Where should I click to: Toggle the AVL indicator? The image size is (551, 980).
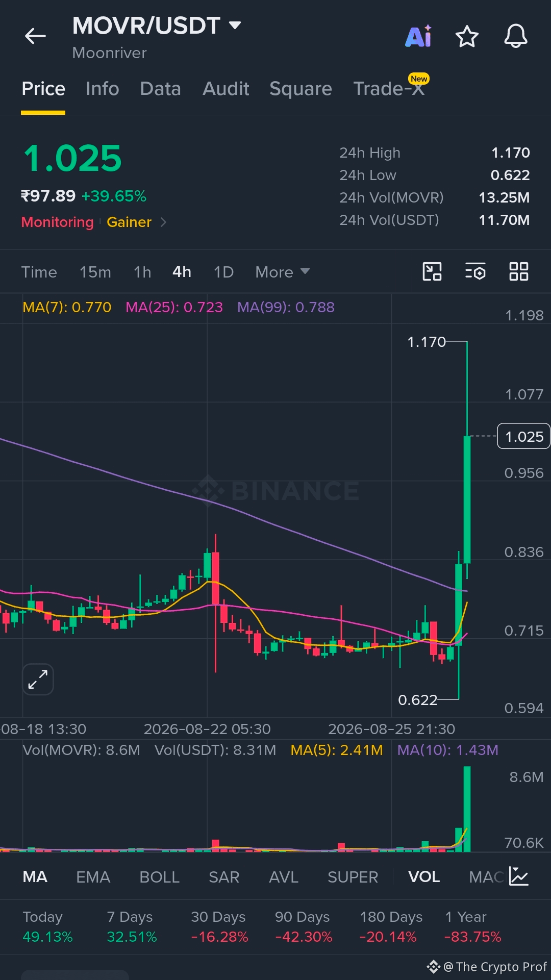coord(284,877)
